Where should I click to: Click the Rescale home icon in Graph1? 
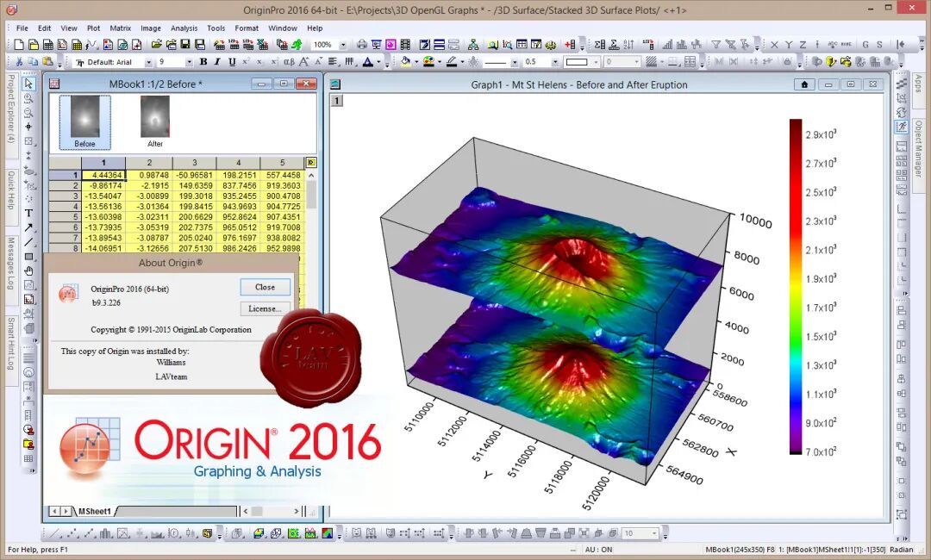[804, 84]
